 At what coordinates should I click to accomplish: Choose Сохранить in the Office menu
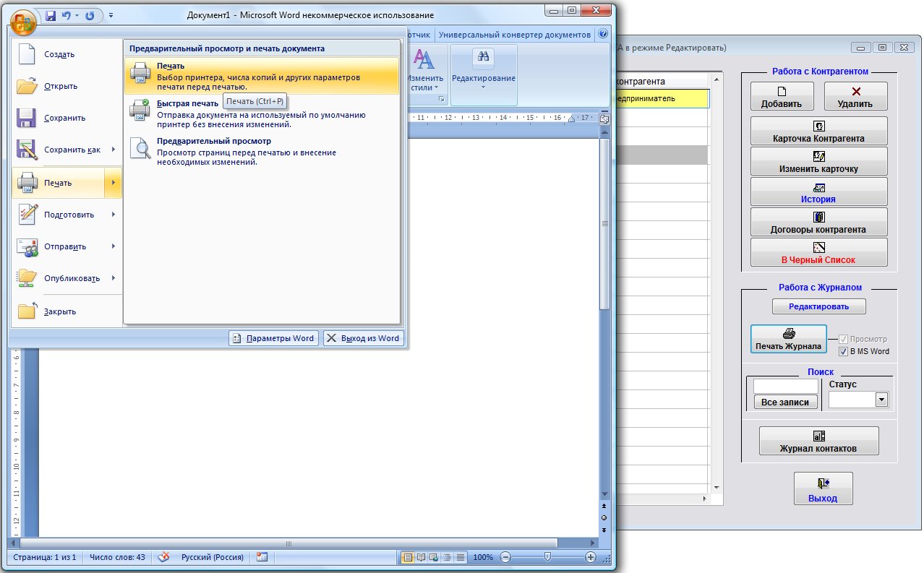pos(66,118)
